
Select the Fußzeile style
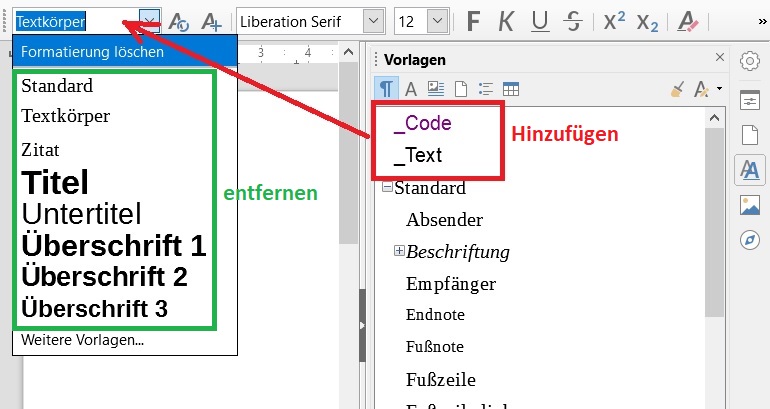pos(440,380)
